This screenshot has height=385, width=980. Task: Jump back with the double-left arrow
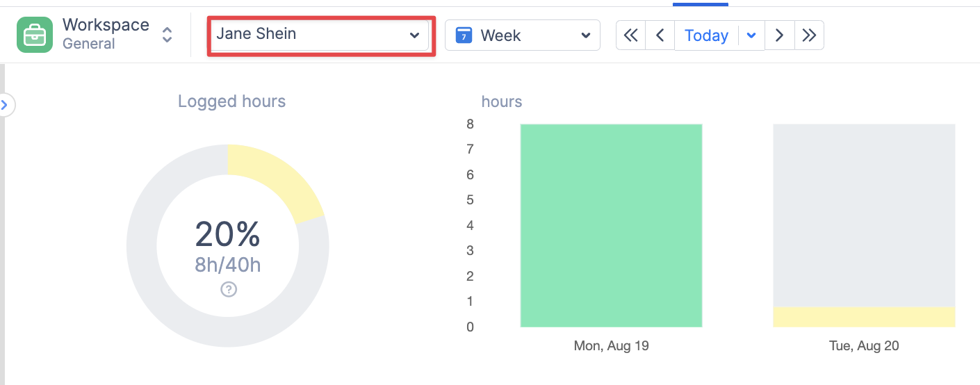tap(630, 35)
